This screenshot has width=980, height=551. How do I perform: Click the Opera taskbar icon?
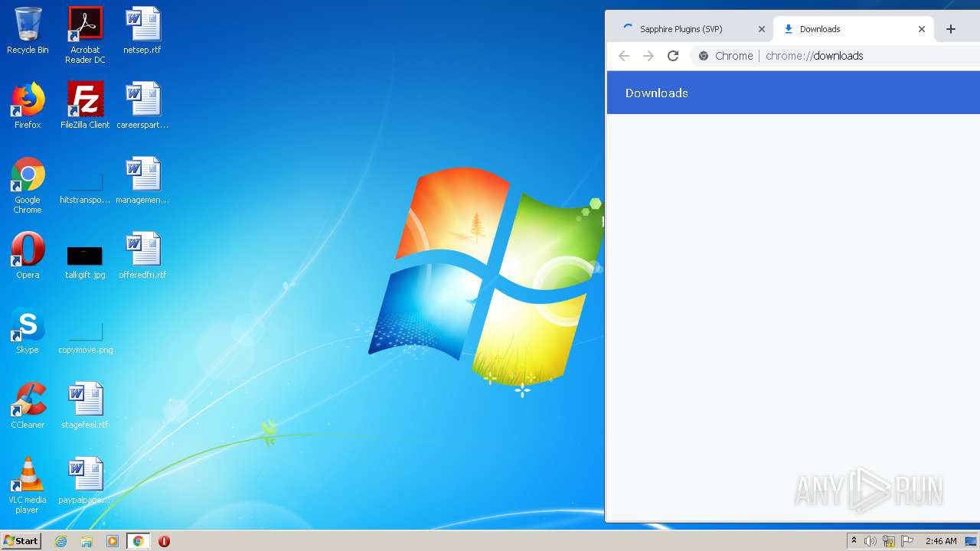164,541
